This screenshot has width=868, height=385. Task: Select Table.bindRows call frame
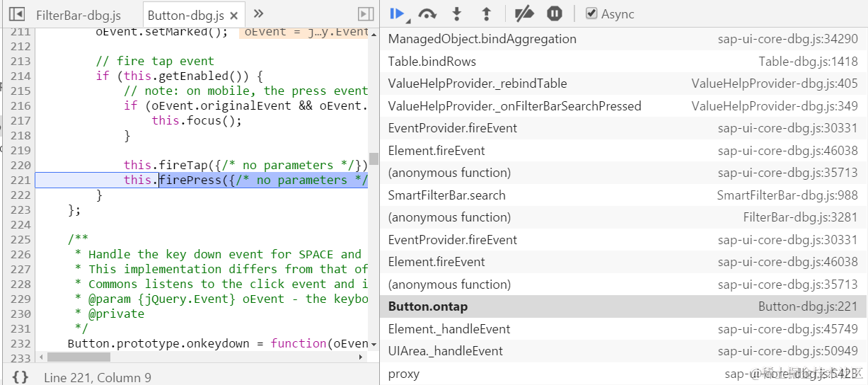[x=623, y=62]
